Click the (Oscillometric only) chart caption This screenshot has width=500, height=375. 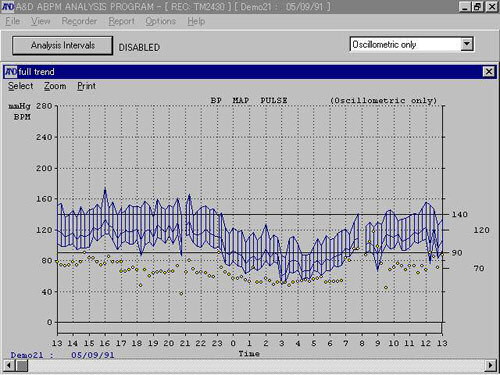tap(383, 101)
